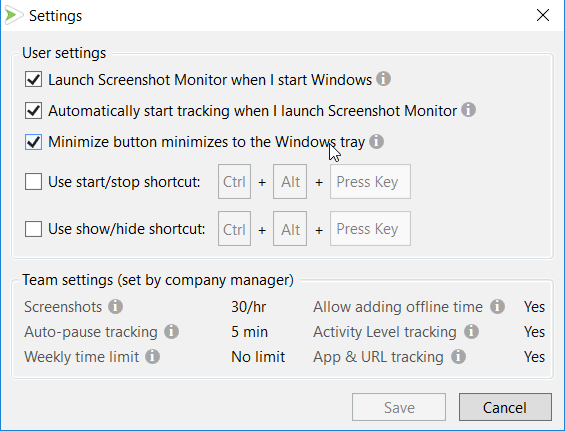Click the Weekly time limit info icon
This screenshot has width=565, height=431.
[x=152, y=357]
